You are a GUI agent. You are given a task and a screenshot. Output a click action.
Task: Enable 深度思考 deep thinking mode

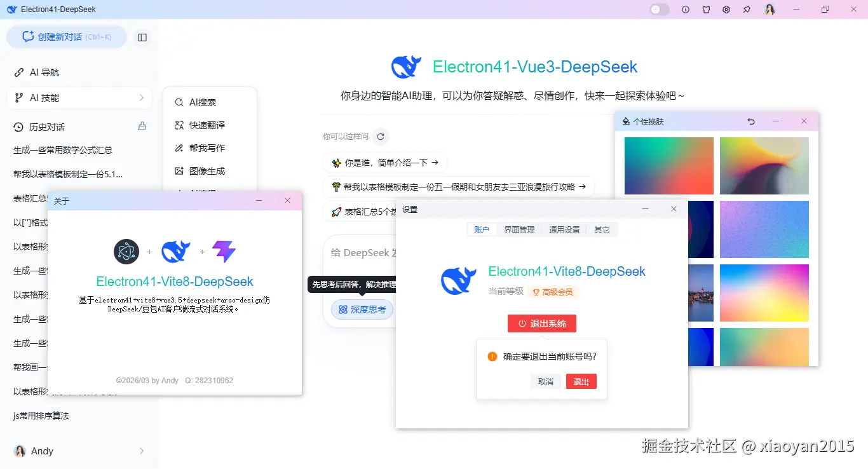coord(362,309)
